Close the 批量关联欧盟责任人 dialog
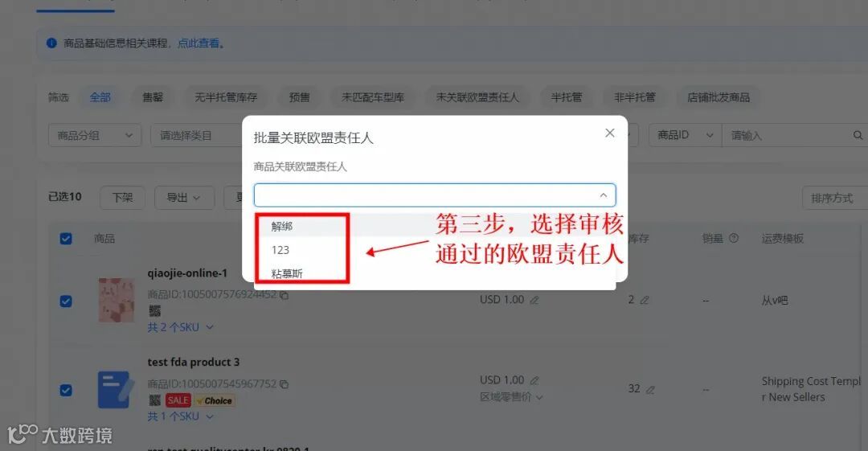Screen dimensions: 868x451 pyautogui.click(x=609, y=133)
